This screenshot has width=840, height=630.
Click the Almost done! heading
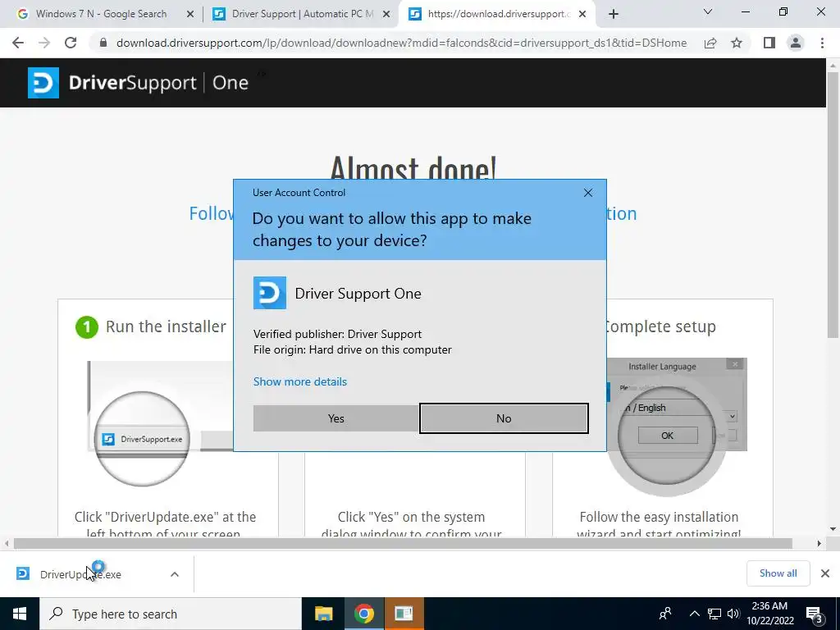[413, 167]
